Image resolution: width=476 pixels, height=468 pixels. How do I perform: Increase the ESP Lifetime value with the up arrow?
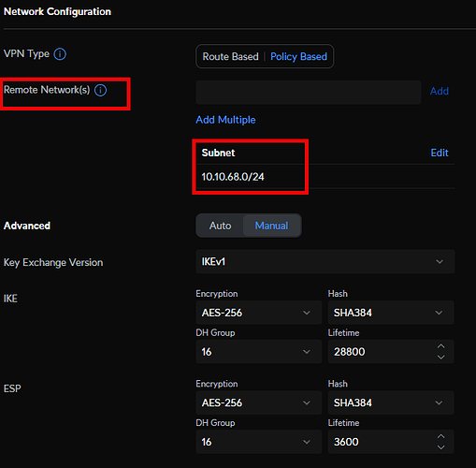(440, 436)
